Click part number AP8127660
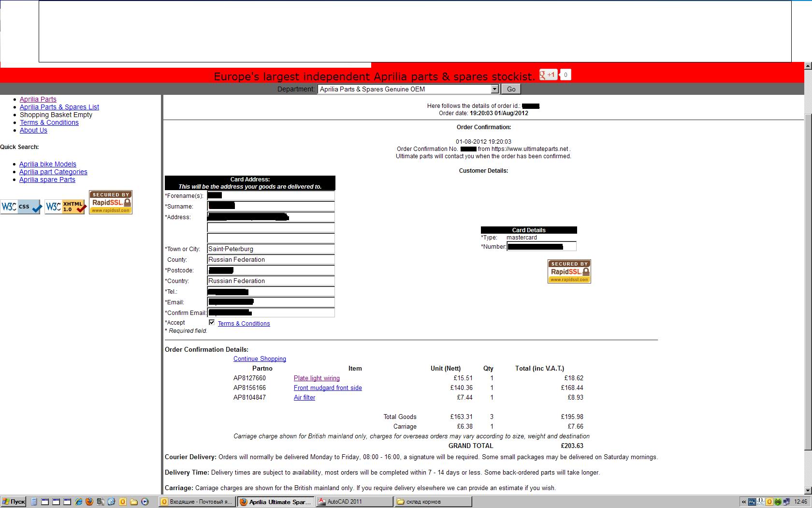Screen dimensions: 812x508 (249, 378)
